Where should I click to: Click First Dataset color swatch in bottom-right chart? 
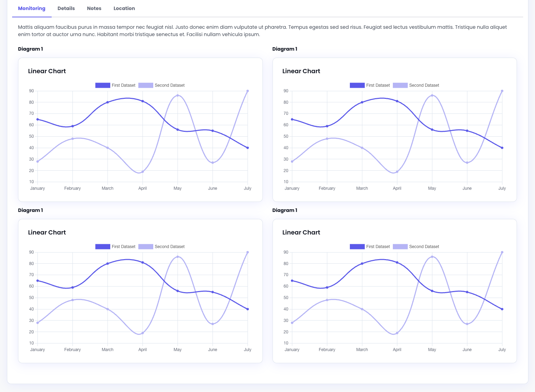[x=357, y=247]
